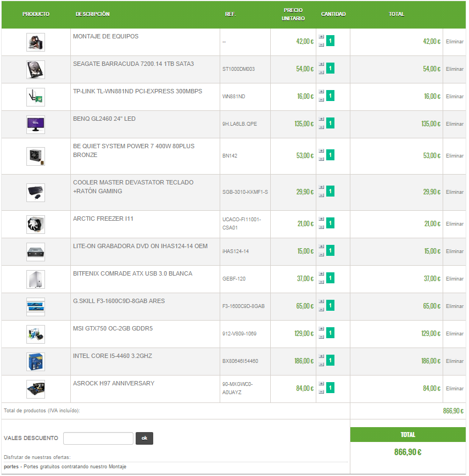Decrease quantity of Seagate Barracuda 1TB
The width and height of the screenshot is (469, 476).
(x=321, y=72)
